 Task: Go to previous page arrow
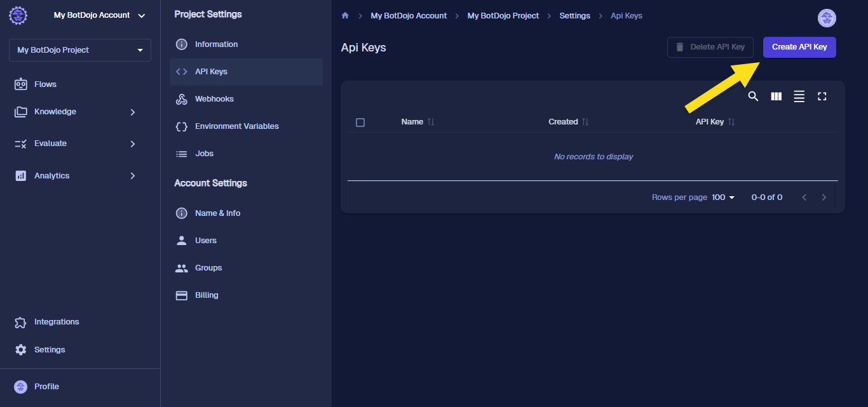(x=804, y=197)
